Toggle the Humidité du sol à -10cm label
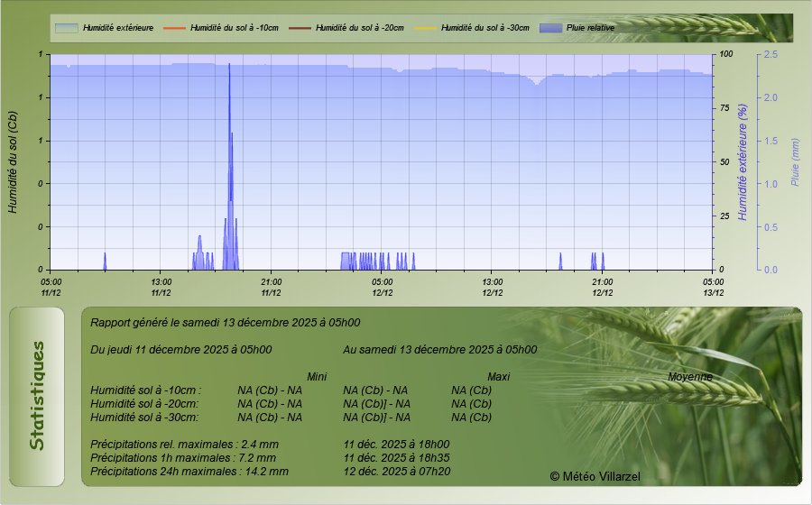Viewport: 812px width, 505px height. pyautogui.click(x=235, y=28)
